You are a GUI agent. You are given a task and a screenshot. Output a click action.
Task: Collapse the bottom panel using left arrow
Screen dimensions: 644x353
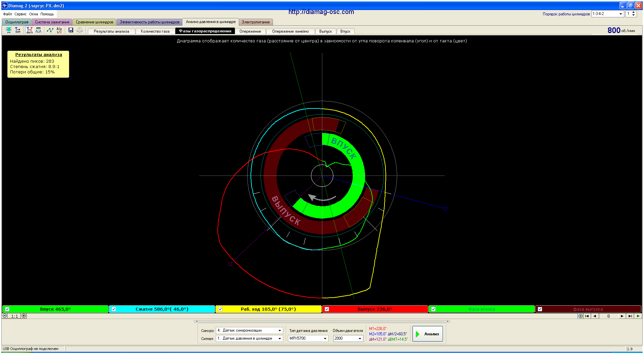[x=197, y=322]
